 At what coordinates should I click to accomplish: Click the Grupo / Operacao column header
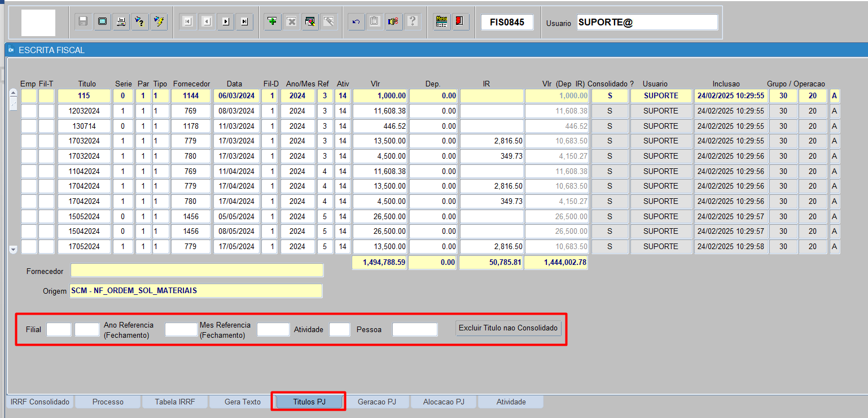click(796, 84)
